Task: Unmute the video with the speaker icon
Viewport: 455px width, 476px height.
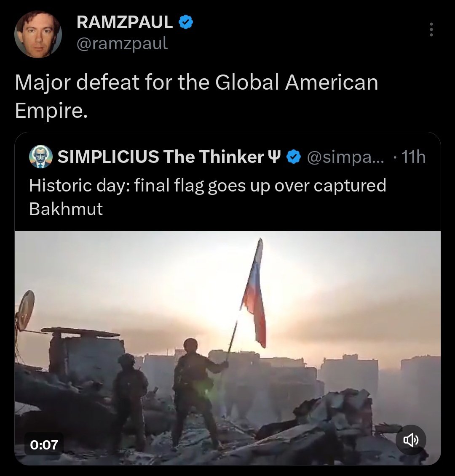Action: 411,440
